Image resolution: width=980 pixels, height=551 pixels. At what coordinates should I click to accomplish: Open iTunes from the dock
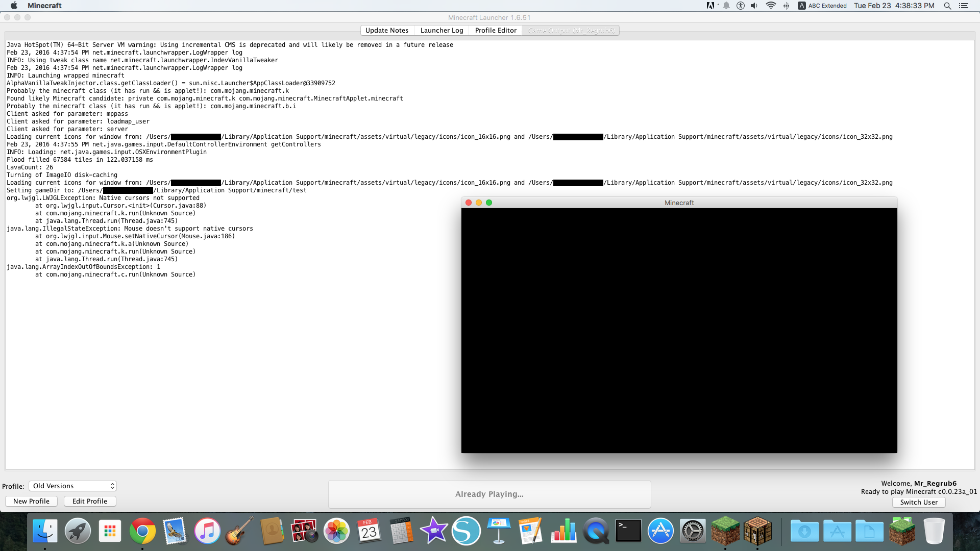pyautogui.click(x=207, y=531)
